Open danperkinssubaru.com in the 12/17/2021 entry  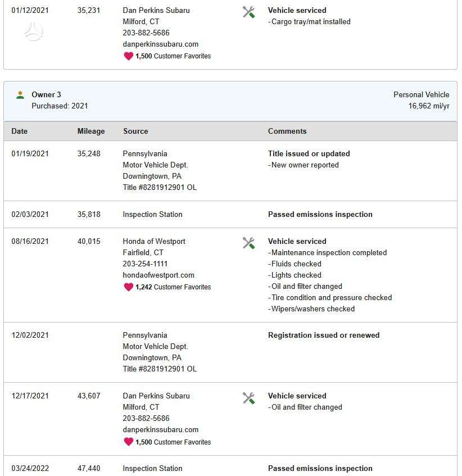(161, 429)
